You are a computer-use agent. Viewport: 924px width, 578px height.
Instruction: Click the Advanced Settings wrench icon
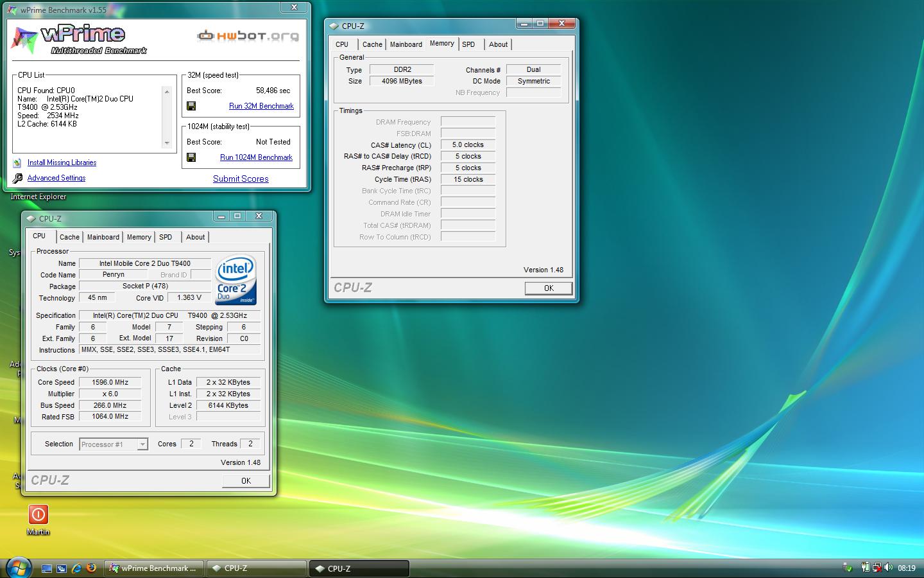click(x=17, y=178)
